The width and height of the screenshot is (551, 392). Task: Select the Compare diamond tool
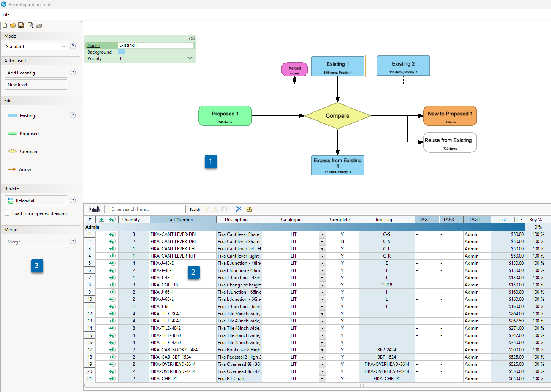[24, 152]
